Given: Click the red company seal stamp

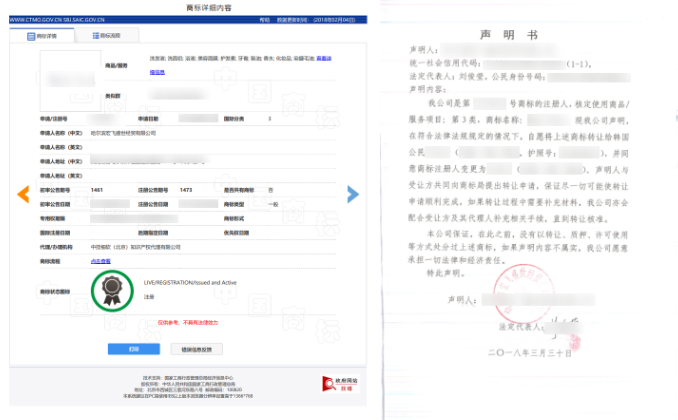Looking at the screenshot, I should (x=524, y=294).
